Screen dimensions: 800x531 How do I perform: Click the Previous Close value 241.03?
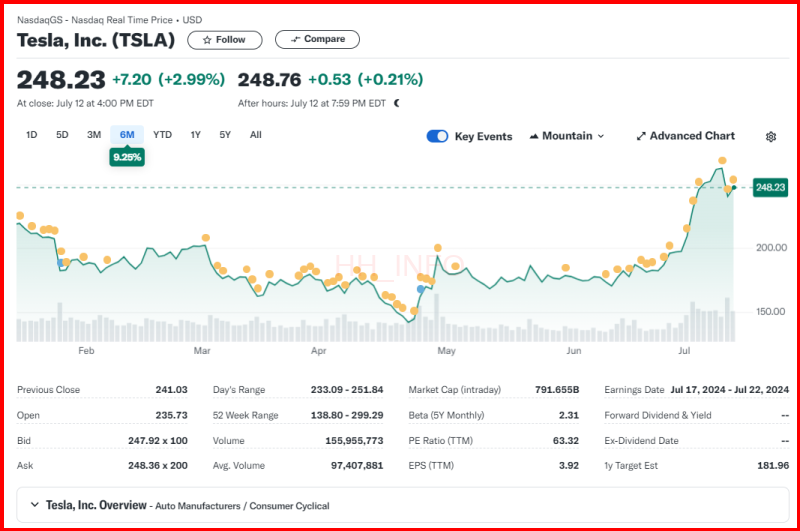coord(171,390)
